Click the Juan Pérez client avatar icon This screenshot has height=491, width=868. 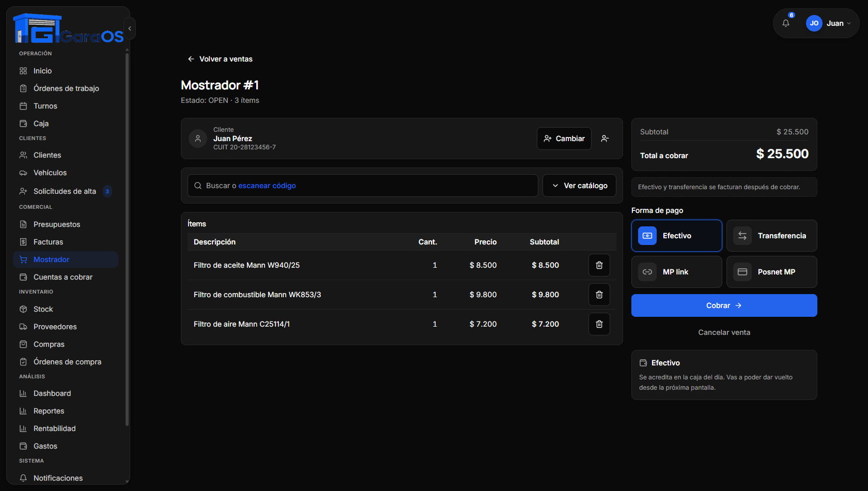coord(198,139)
